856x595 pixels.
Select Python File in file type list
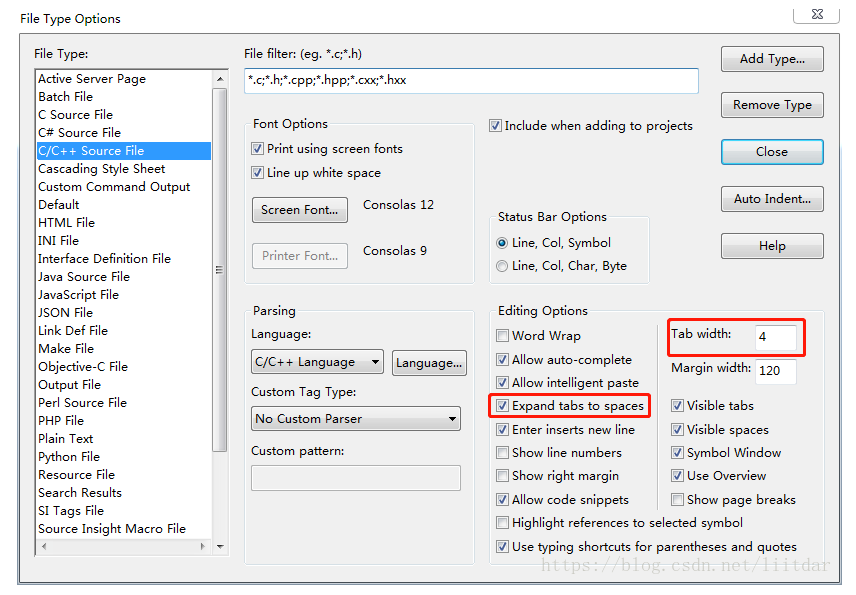(69, 457)
